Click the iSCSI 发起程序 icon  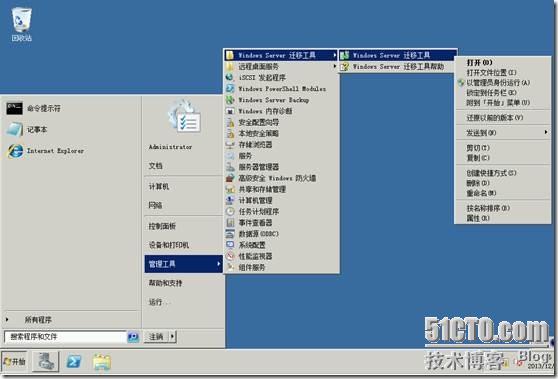tap(230, 77)
